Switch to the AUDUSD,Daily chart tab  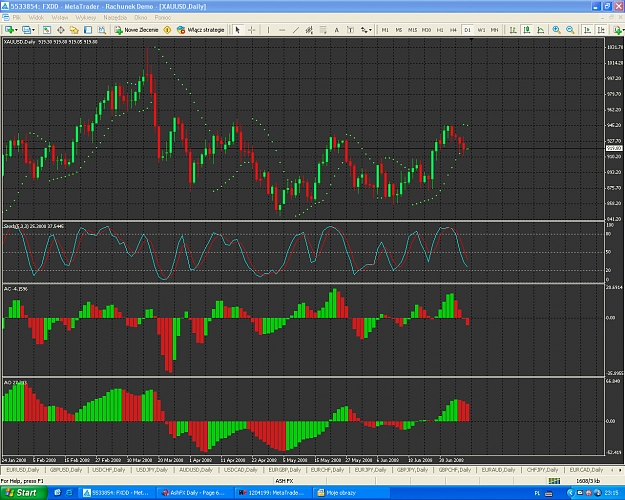pyautogui.click(x=195, y=470)
